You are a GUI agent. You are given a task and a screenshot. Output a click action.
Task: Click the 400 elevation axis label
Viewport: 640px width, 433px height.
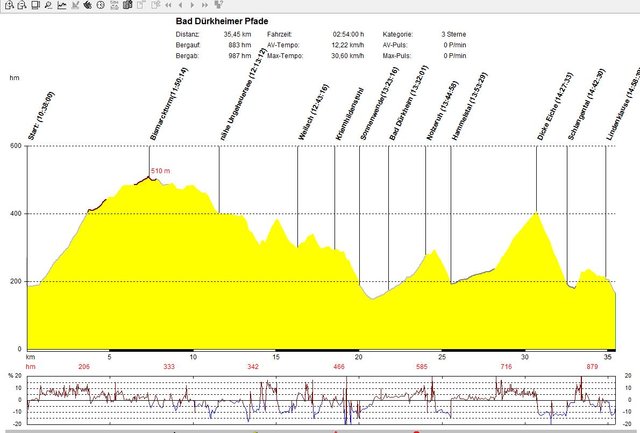pos(16,213)
